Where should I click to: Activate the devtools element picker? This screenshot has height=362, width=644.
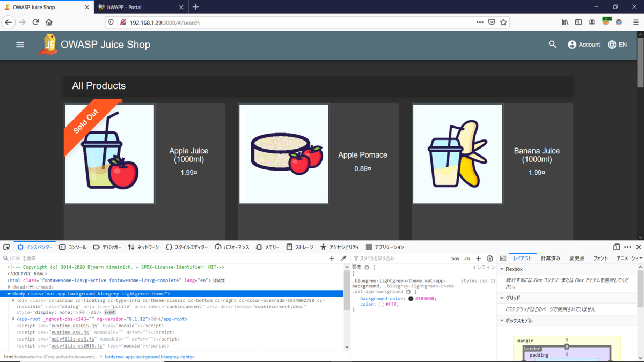[6, 247]
